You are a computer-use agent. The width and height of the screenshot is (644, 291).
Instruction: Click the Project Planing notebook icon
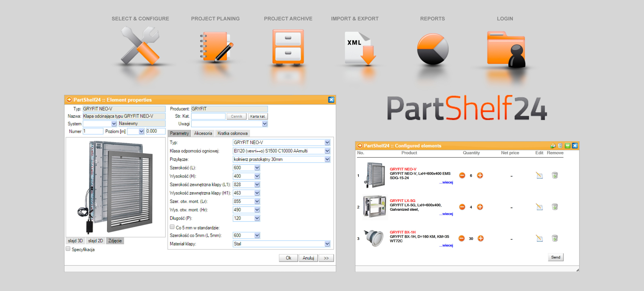point(215,46)
